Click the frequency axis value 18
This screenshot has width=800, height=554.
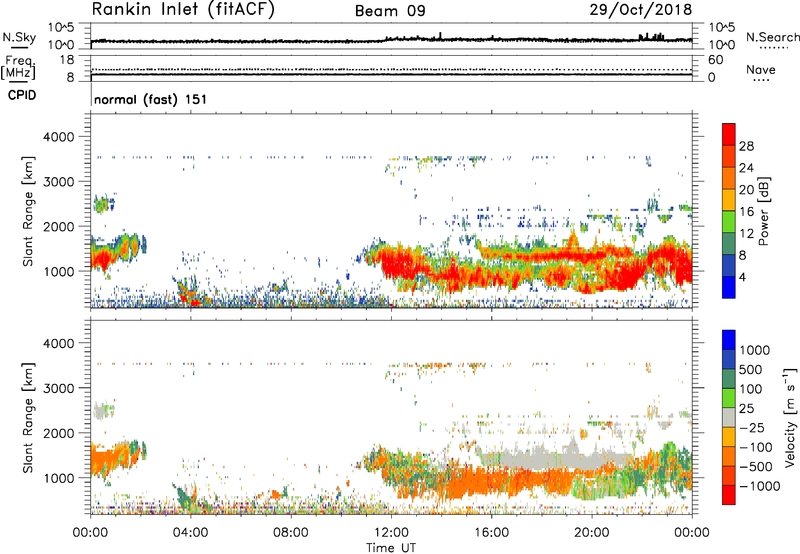pos(67,60)
